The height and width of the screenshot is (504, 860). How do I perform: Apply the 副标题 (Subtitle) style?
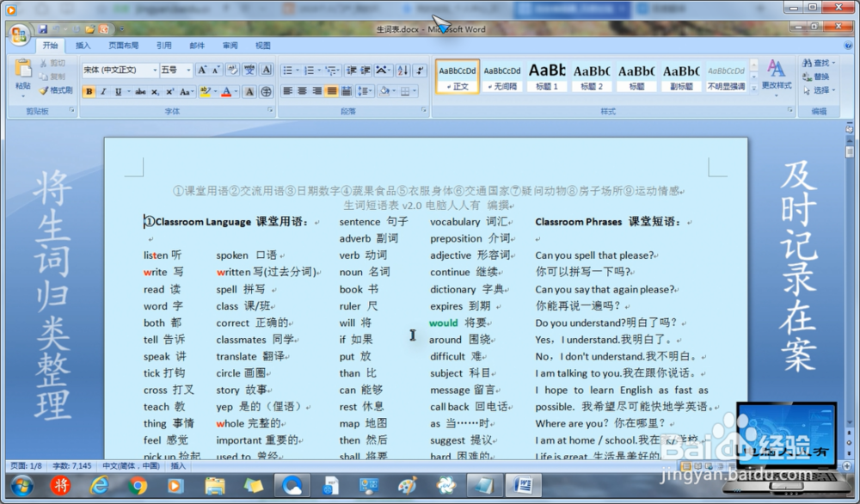tap(681, 77)
